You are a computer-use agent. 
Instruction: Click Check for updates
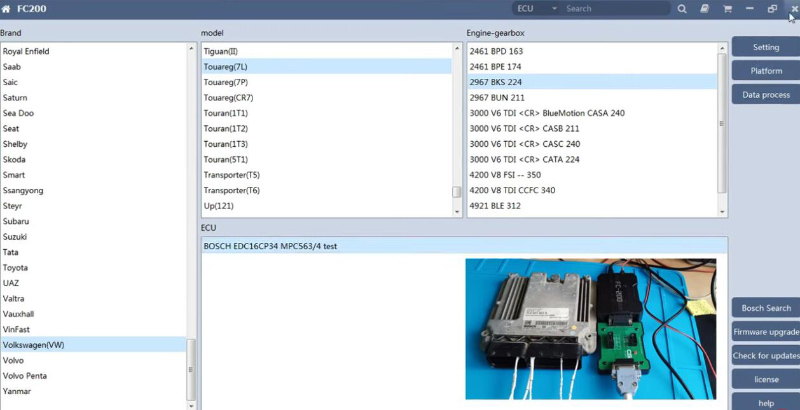(765, 356)
